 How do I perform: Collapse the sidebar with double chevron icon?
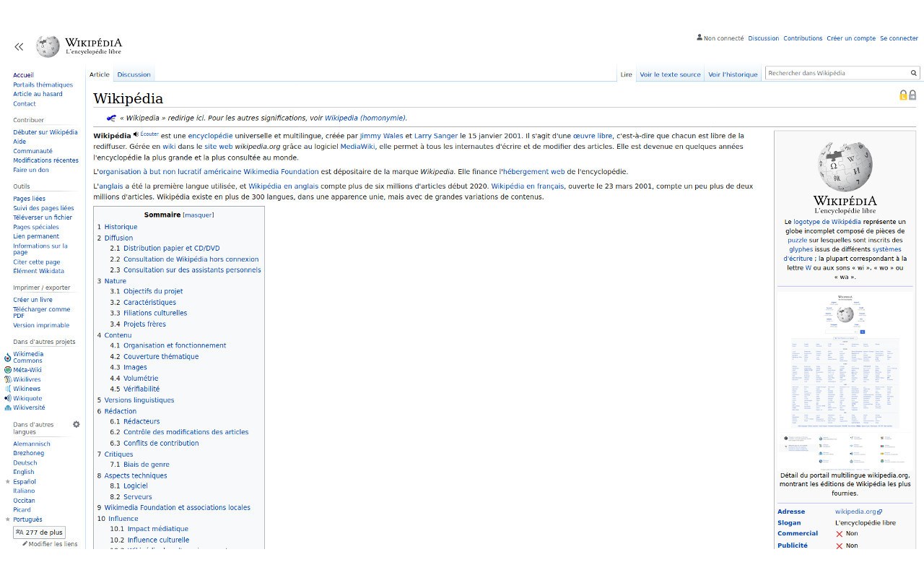19,47
